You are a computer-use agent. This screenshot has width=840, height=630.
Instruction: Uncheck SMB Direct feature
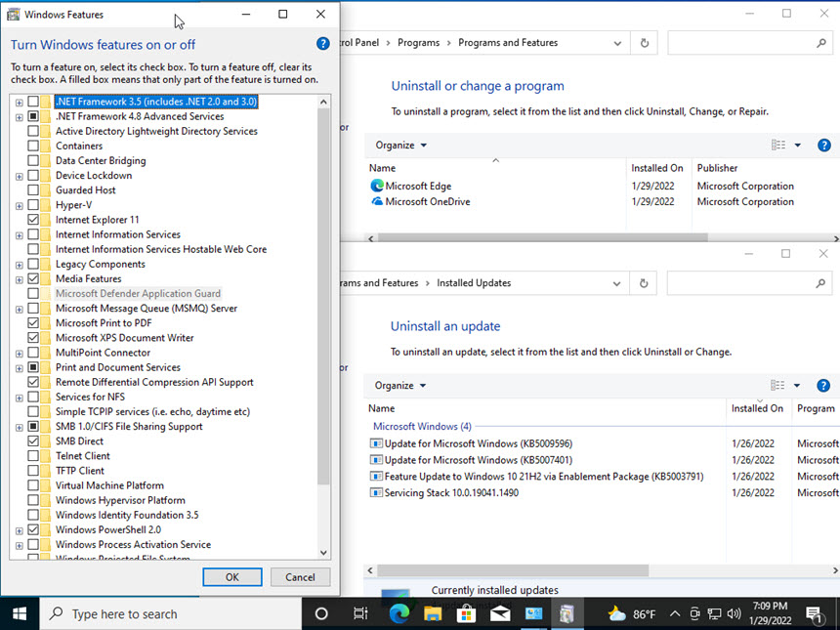(x=33, y=441)
